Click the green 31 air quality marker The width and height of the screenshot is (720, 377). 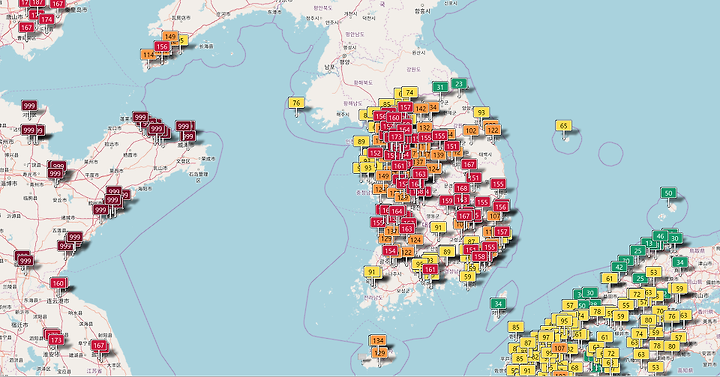440,87
